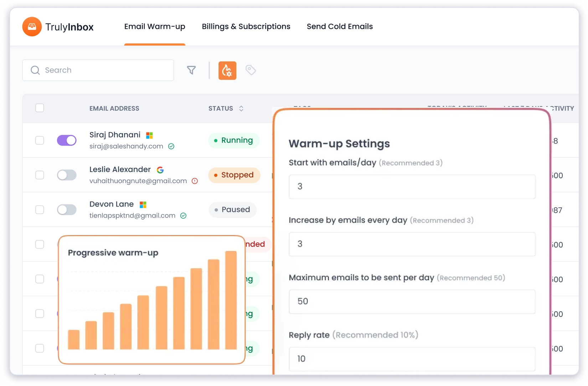
Task: Open the filter icon beside the search bar
Action: pyautogui.click(x=191, y=70)
